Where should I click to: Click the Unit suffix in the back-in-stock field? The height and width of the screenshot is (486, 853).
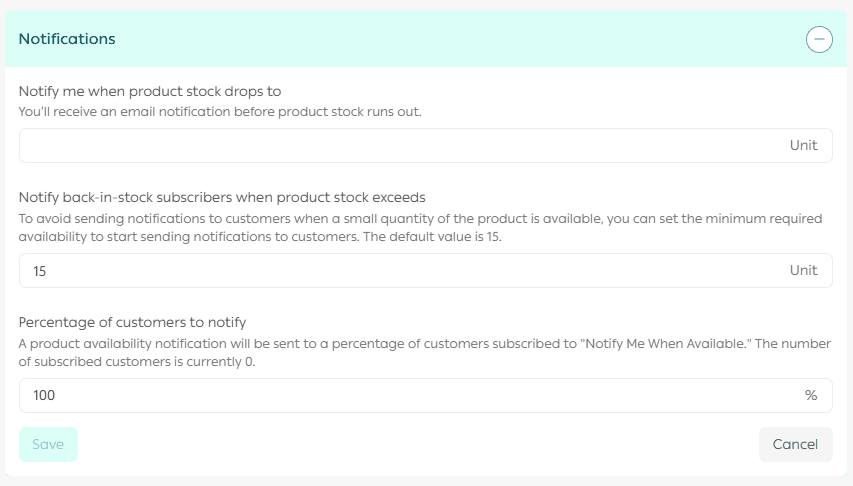pos(803,270)
